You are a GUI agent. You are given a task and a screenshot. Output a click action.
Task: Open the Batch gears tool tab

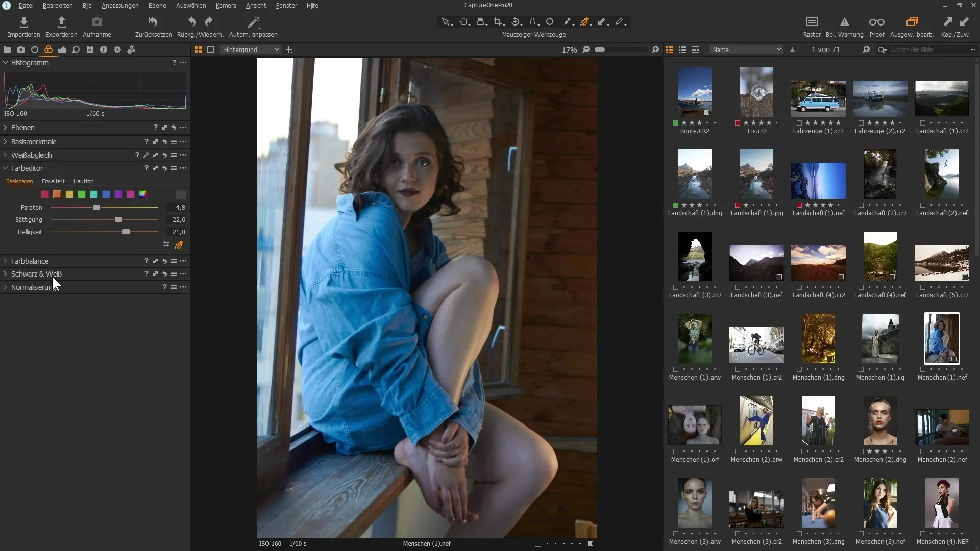pyautogui.click(x=131, y=49)
